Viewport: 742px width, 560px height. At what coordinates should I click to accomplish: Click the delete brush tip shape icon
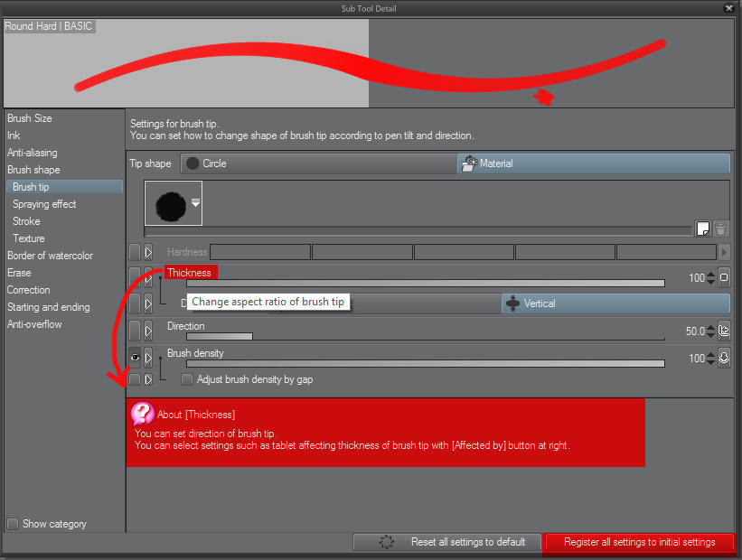click(720, 229)
